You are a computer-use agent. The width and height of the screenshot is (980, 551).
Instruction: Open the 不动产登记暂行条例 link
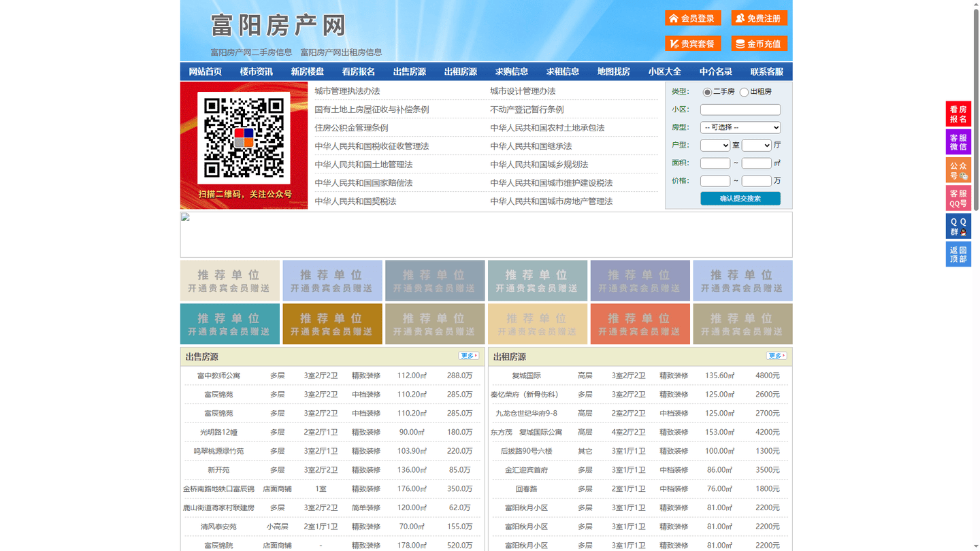coord(527,110)
